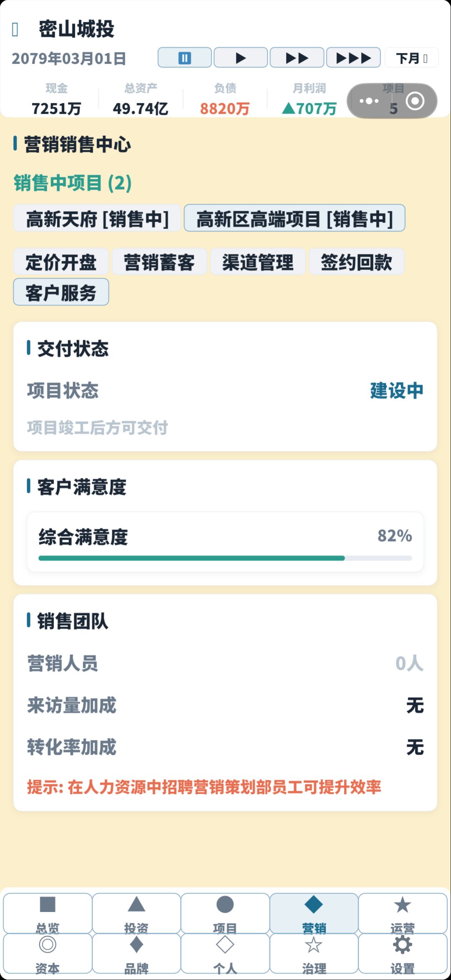
Task: Switch to the 定价开盘 tab
Action: pyautogui.click(x=61, y=262)
